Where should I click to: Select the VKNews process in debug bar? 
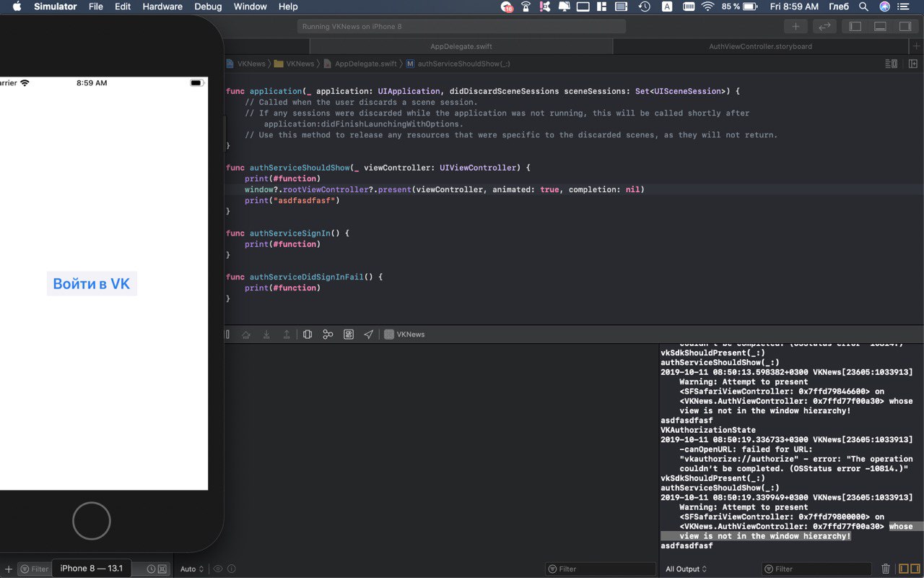tap(404, 335)
